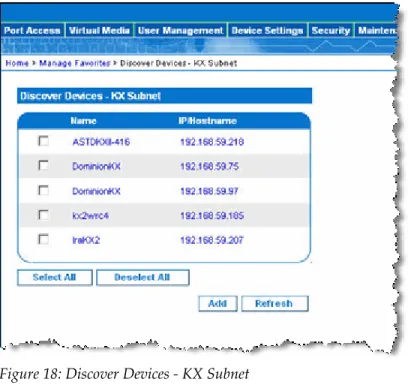This screenshot has width=408, height=388.
Task: Select the kx2wrc4 device checkbox
Action: (43, 215)
